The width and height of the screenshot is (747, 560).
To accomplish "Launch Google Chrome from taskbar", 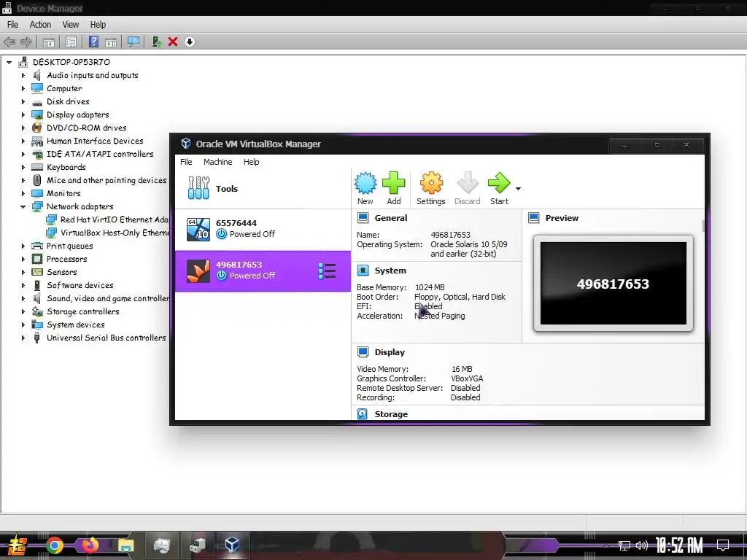I will (x=55, y=545).
